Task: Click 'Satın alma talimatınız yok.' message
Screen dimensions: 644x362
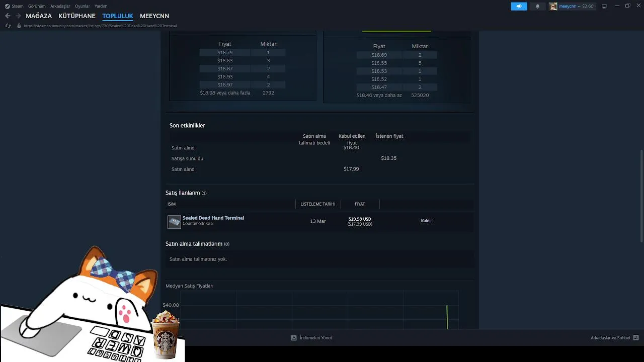Action: pyautogui.click(x=198, y=259)
